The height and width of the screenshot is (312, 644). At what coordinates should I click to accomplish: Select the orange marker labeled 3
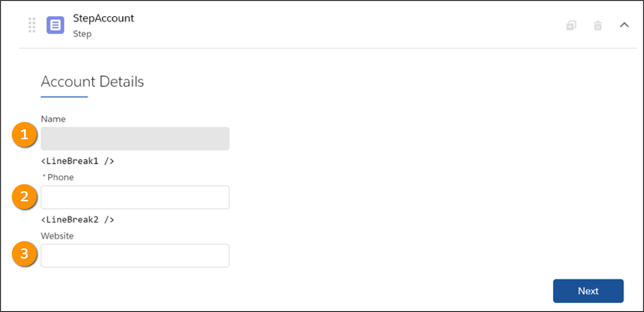(x=24, y=254)
